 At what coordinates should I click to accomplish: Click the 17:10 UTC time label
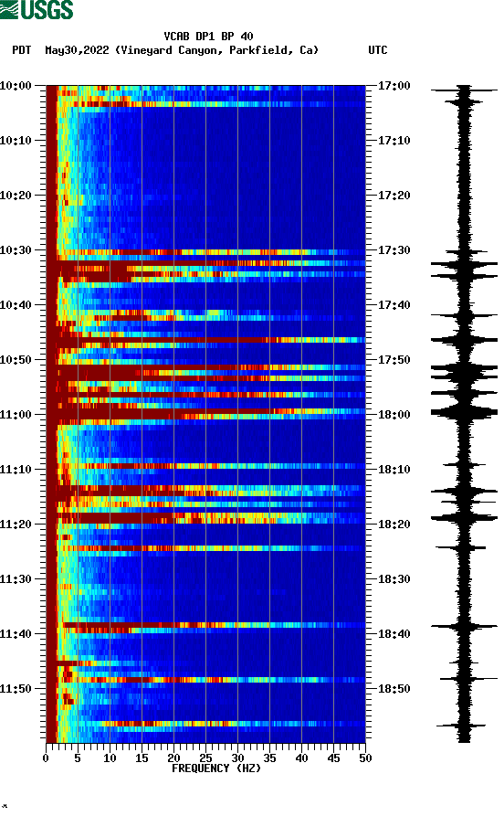point(394,141)
